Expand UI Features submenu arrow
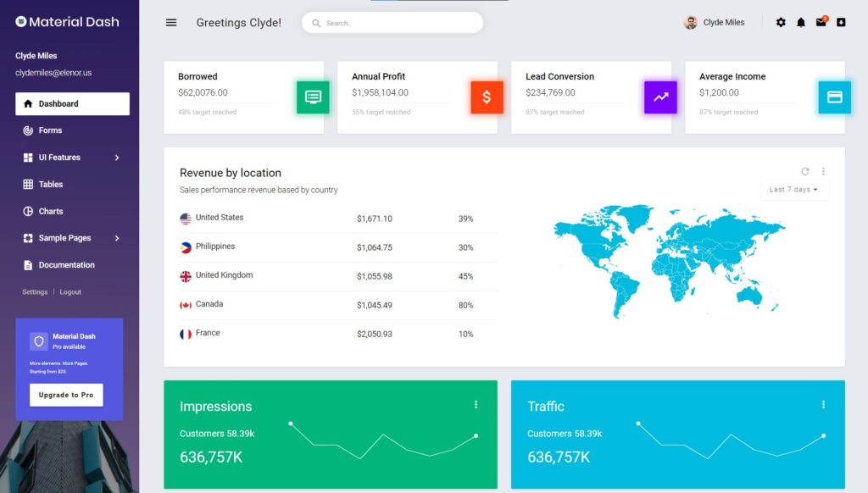Viewport: 868px width, 493px height. 117,158
